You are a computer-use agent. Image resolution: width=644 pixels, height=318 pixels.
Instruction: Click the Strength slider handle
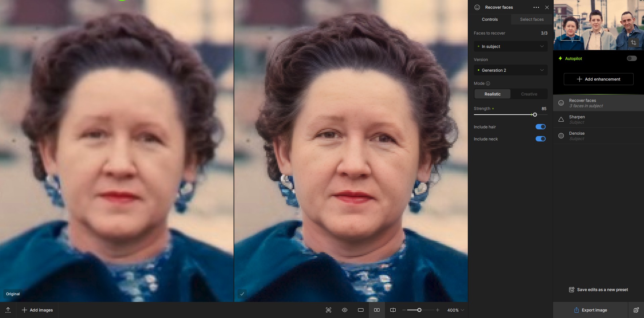pos(535,115)
